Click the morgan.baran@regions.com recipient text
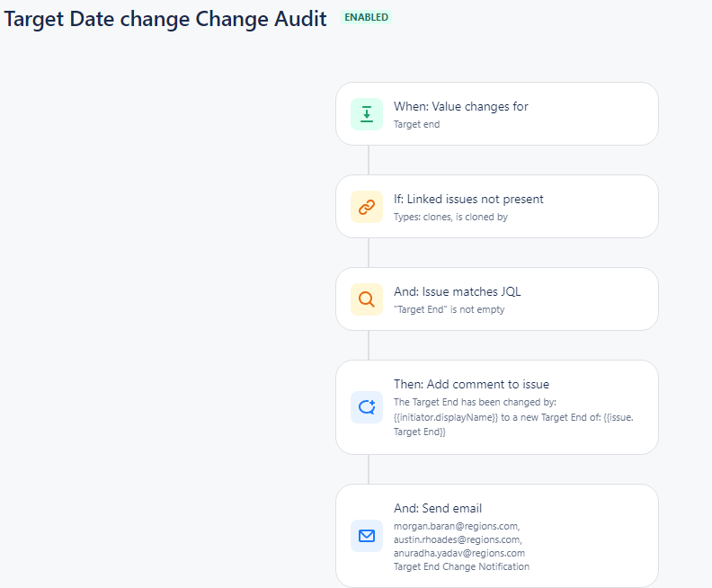 [457, 526]
